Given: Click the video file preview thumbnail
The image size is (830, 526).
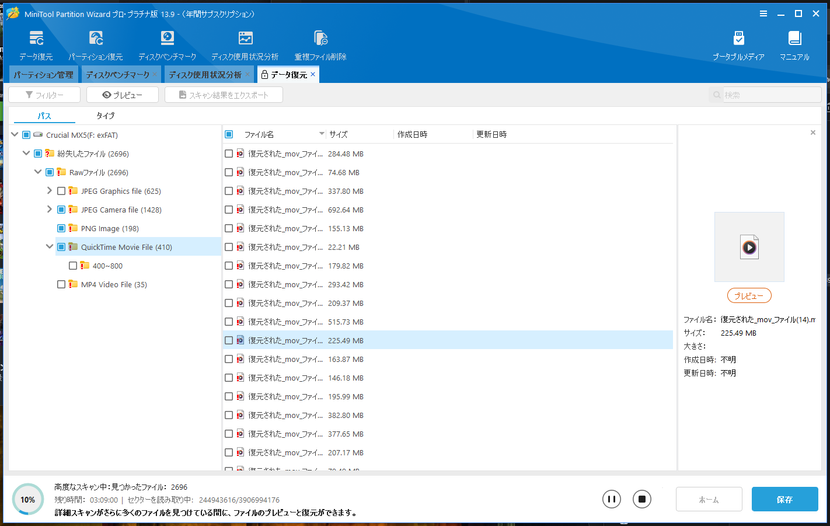Looking at the screenshot, I should 749,247.
